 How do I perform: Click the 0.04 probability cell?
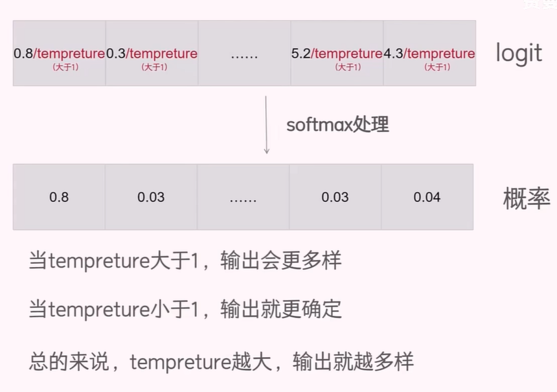click(x=427, y=197)
